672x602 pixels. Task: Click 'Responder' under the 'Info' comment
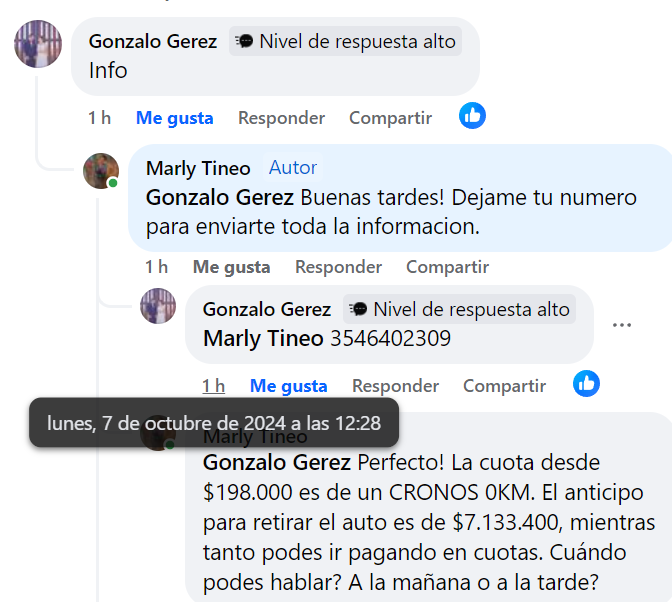coord(281,118)
